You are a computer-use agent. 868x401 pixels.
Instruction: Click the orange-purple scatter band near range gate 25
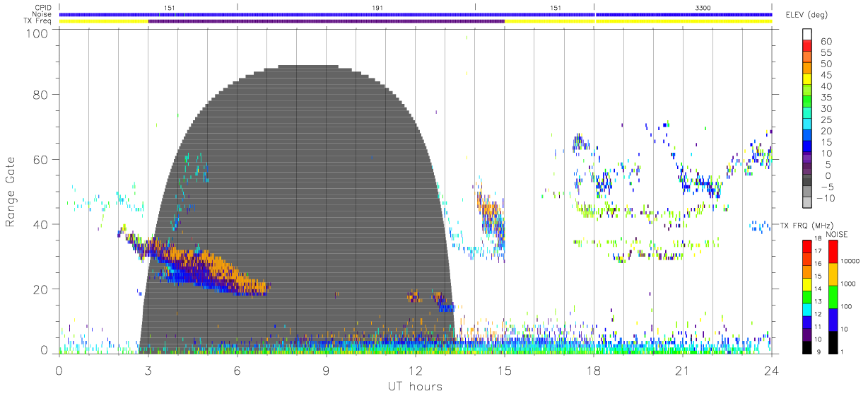tap(198, 265)
